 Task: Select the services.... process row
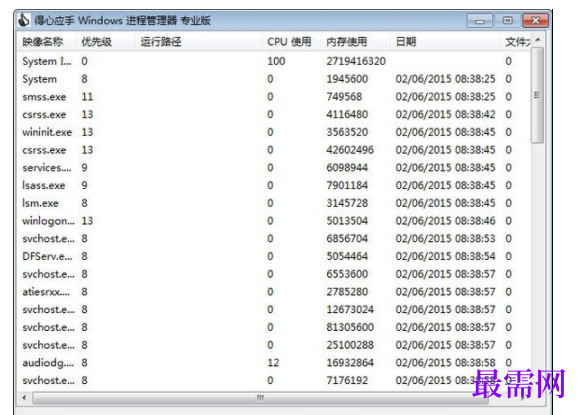pyautogui.click(x=274, y=168)
